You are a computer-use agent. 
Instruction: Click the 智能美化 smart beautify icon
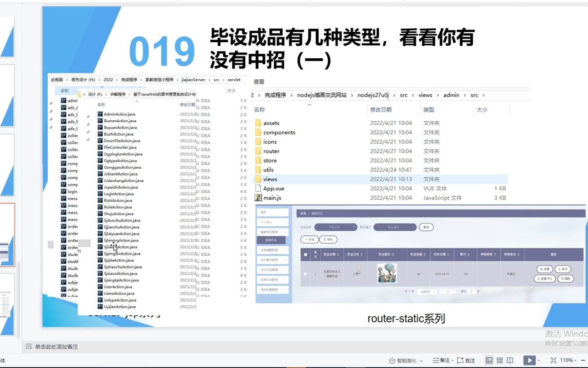pyautogui.click(x=392, y=360)
